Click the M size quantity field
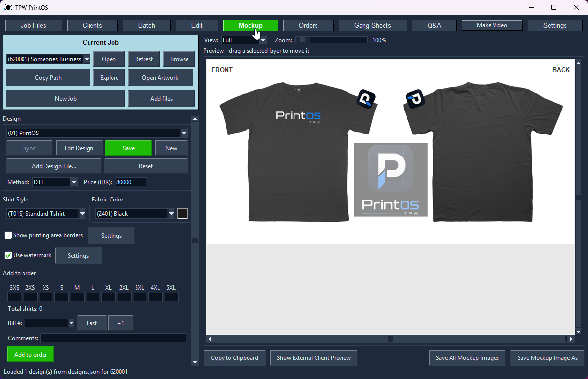 tap(77, 297)
